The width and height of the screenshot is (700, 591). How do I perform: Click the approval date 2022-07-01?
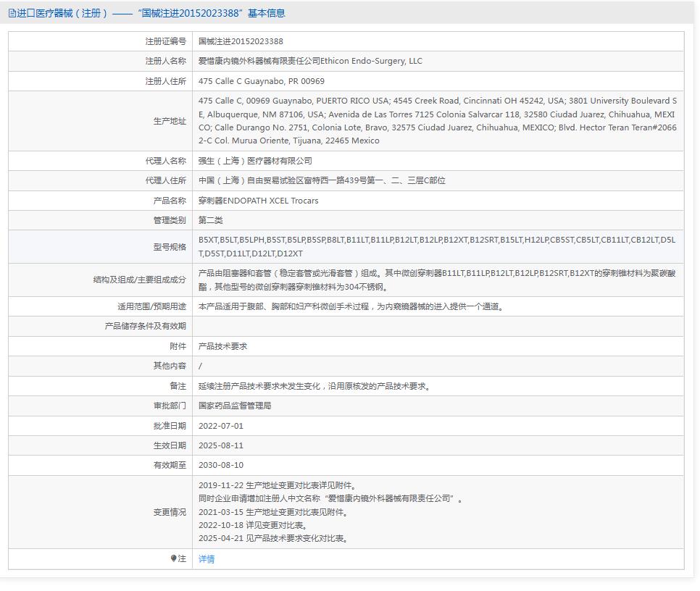(x=221, y=426)
